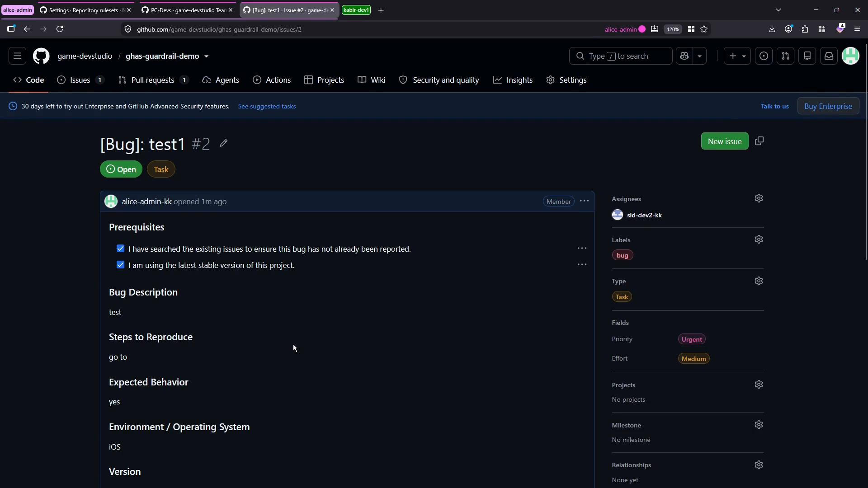The width and height of the screenshot is (868, 488).
Task: Open the repositories icon in header
Action: click(x=807, y=56)
